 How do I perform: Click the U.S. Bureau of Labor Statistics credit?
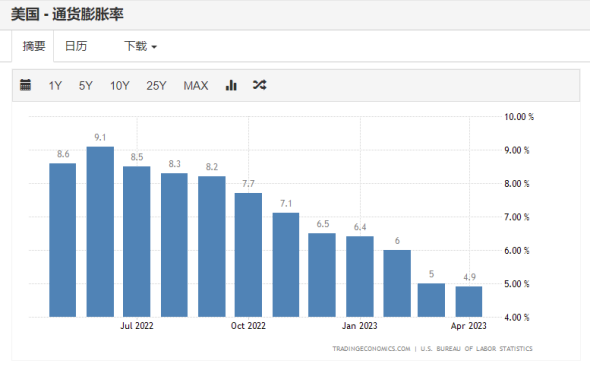pos(476,349)
